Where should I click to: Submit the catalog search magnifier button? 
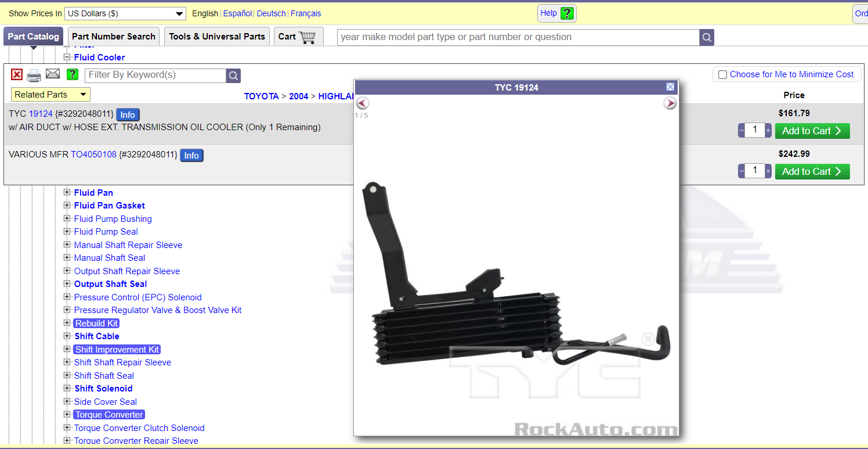[707, 37]
